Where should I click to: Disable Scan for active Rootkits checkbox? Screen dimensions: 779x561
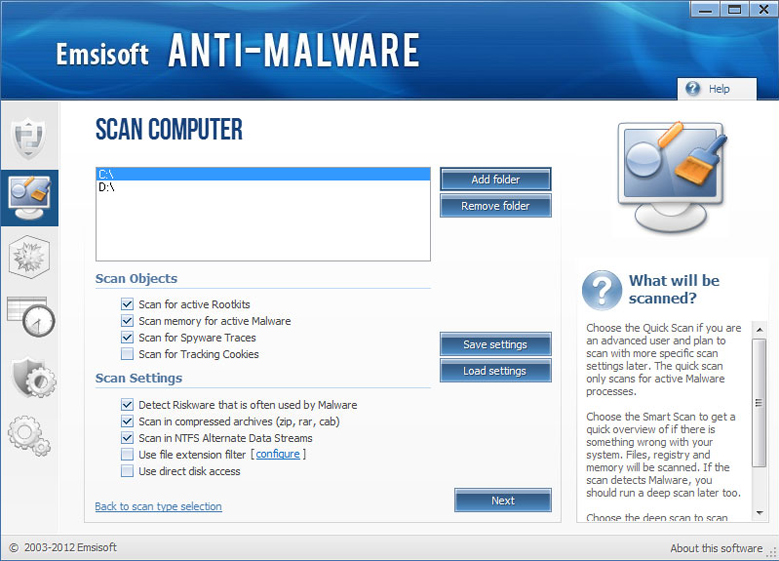127,304
